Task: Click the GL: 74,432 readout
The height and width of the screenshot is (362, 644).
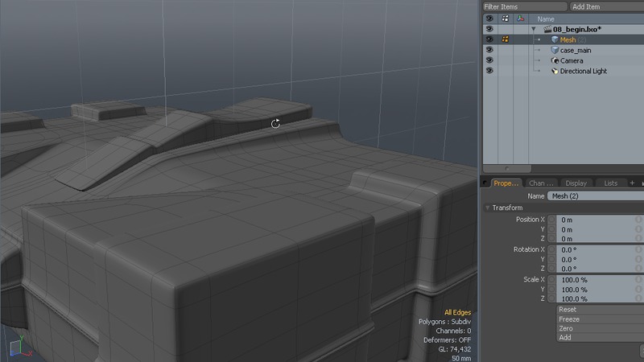Action: [x=455, y=349]
